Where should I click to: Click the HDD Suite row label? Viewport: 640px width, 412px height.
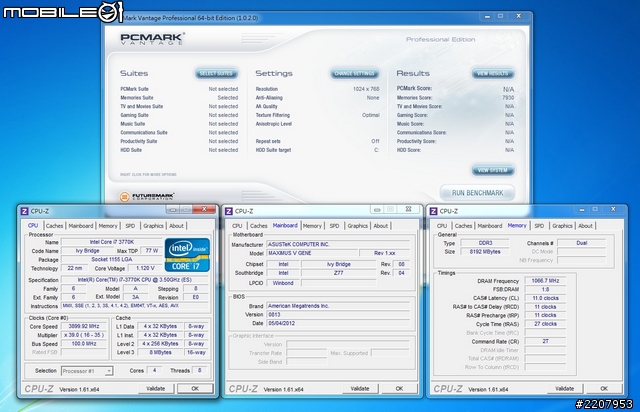tap(131, 150)
